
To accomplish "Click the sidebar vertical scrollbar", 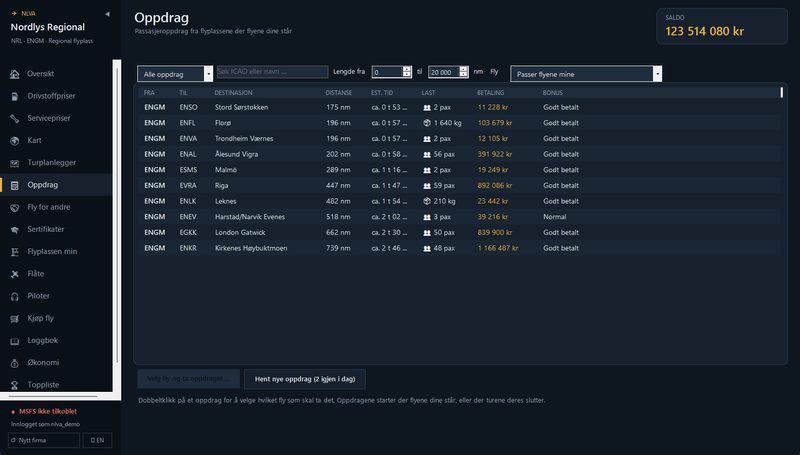I will pos(117,214).
